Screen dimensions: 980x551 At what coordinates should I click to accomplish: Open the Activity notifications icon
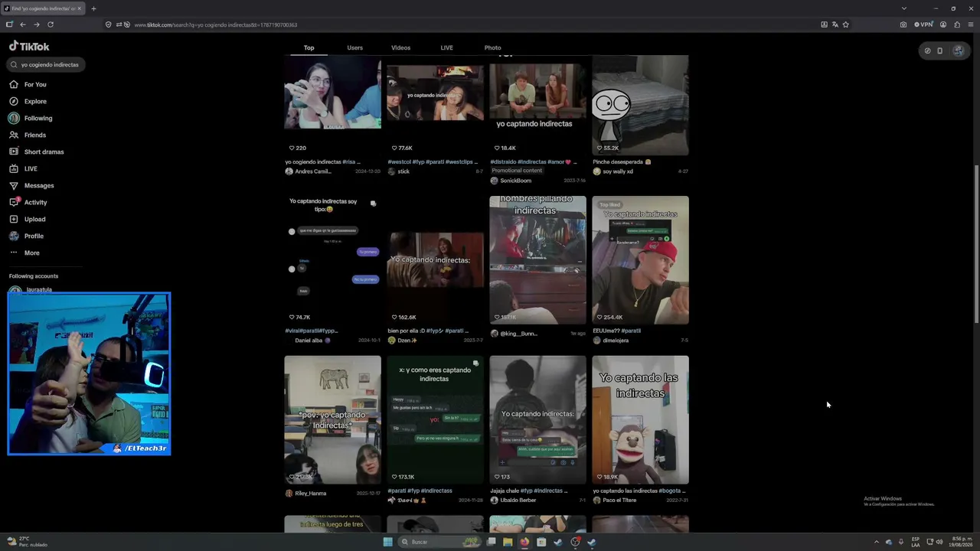point(14,202)
